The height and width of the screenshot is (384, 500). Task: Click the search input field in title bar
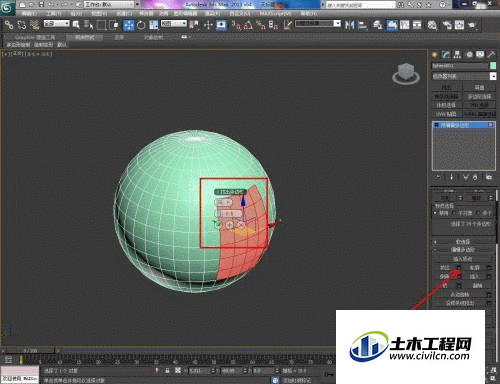coord(360,5)
